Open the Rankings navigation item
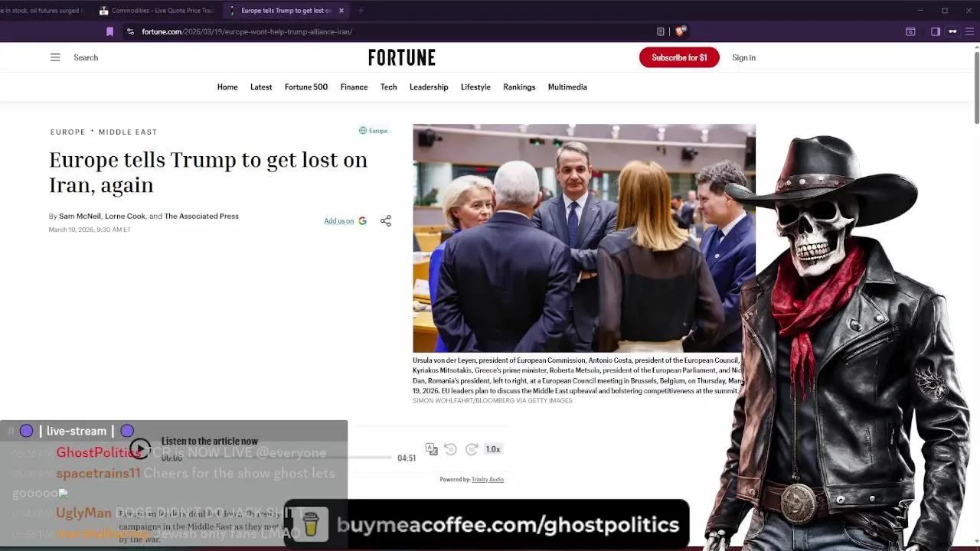 pos(519,87)
